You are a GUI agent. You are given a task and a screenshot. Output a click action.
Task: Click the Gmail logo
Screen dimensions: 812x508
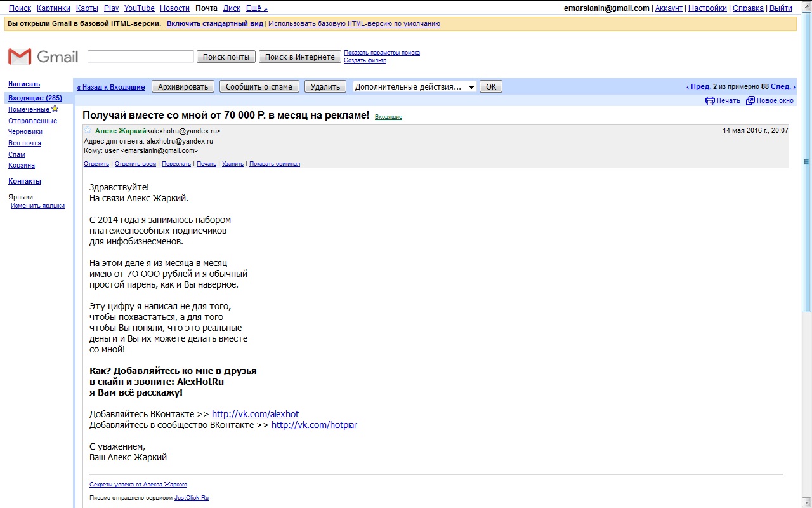click(43, 57)
